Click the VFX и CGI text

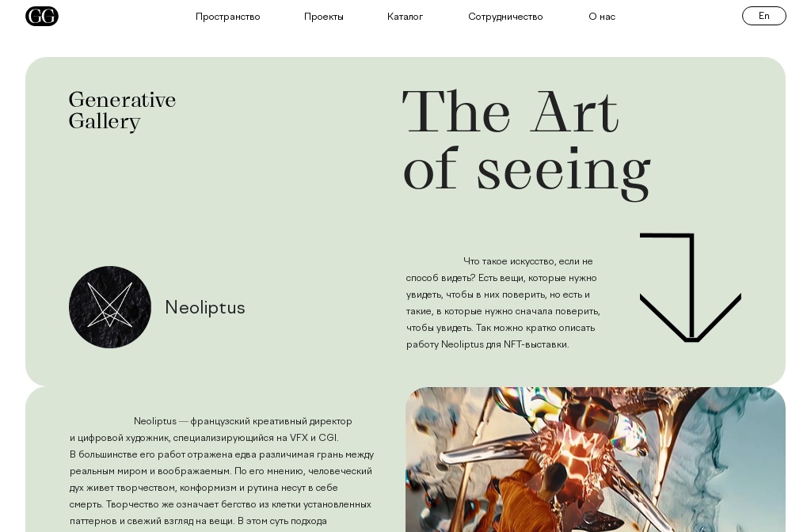pos(314,438)
